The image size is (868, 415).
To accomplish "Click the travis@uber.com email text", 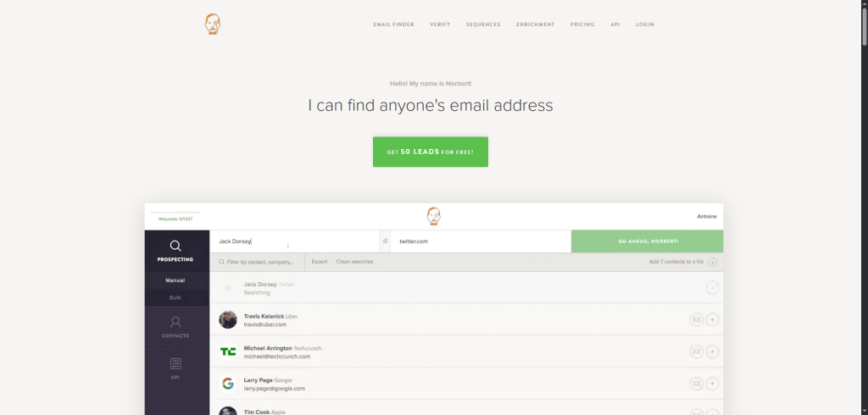I will coord(265,325).
